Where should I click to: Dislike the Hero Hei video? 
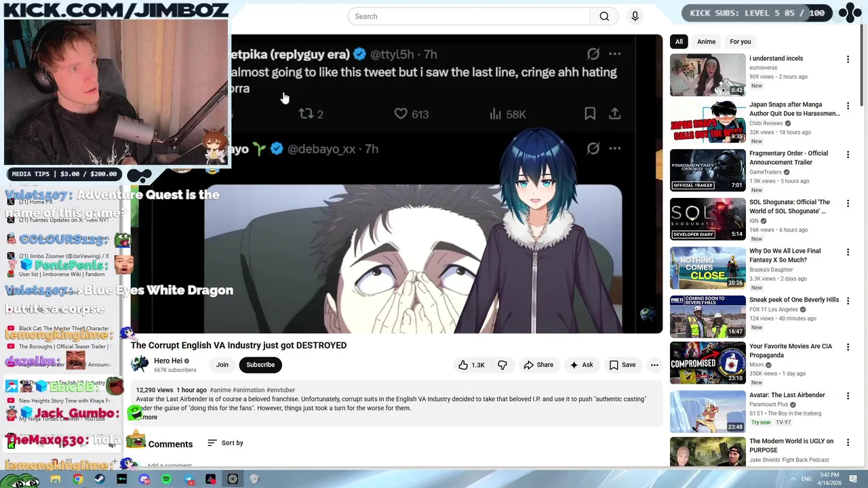[502, 365]
